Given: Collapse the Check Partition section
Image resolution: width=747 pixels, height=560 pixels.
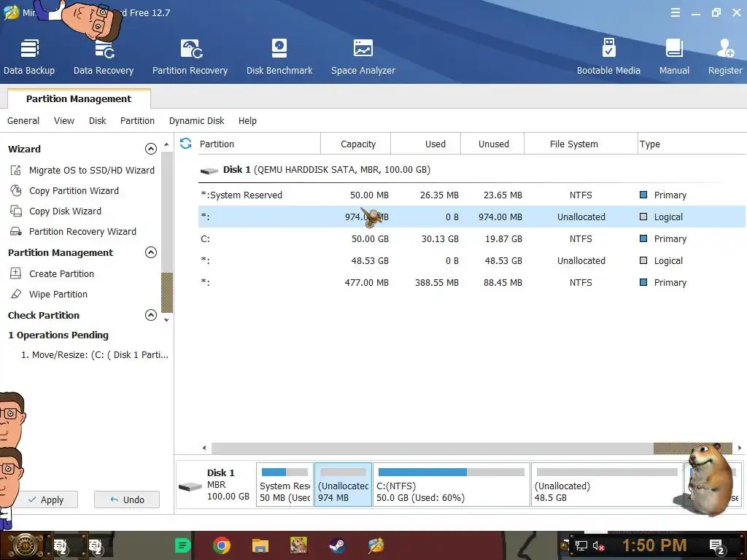Looking at the screenshot, I should pos(150,315).
